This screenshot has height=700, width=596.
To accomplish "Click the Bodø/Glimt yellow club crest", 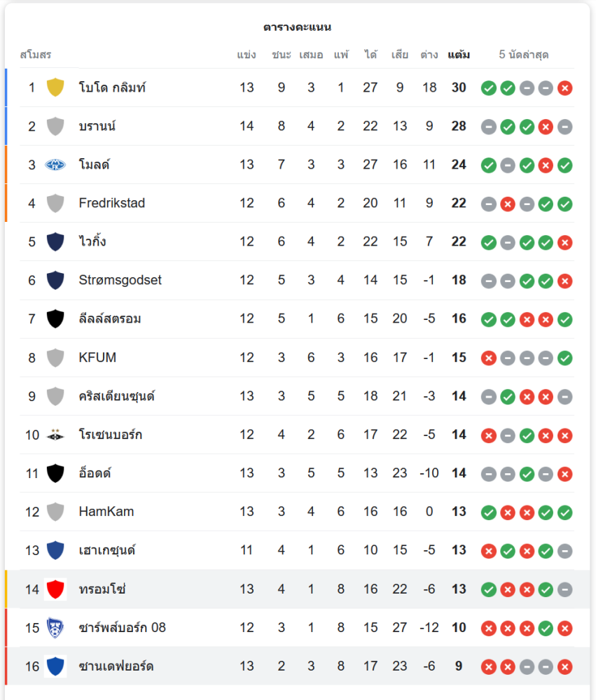I will pos(55,87).
